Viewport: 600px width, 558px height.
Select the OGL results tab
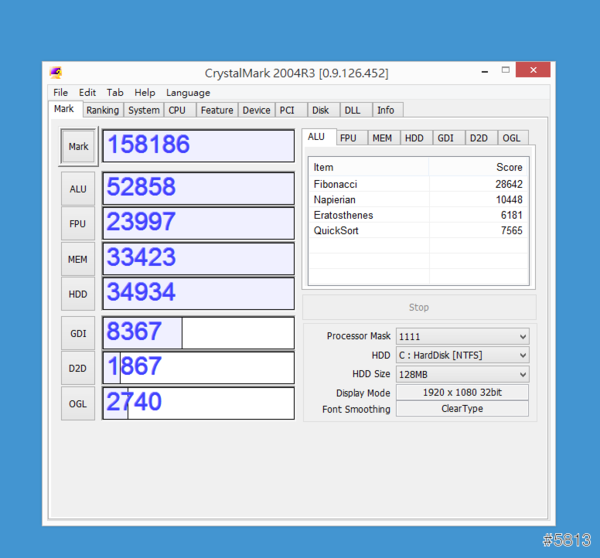coord(511,138)
